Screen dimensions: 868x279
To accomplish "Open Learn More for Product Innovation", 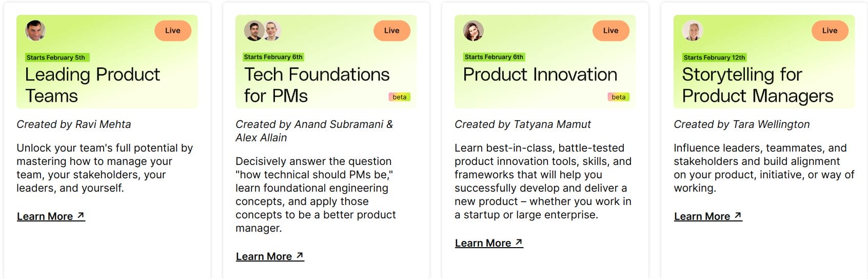I will [x=489, y=243].
